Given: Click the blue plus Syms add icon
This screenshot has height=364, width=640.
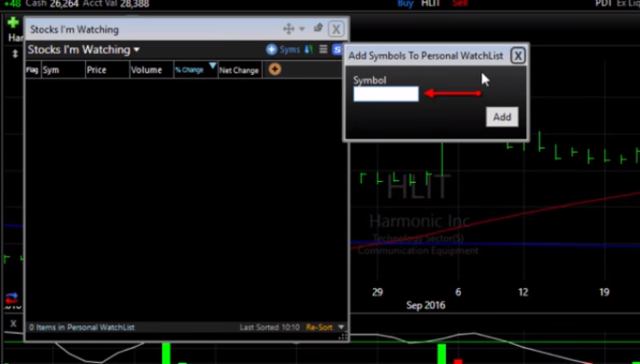Looking at the screenshot, I should (271, 50).
